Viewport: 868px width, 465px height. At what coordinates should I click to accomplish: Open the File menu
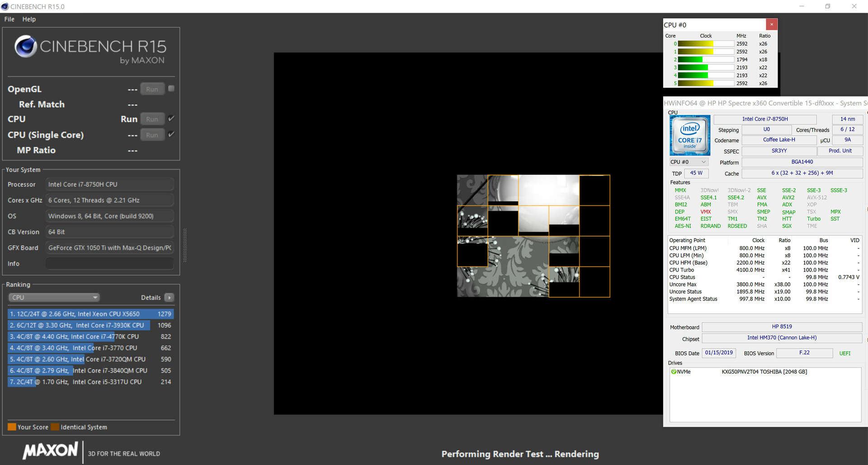9,19
